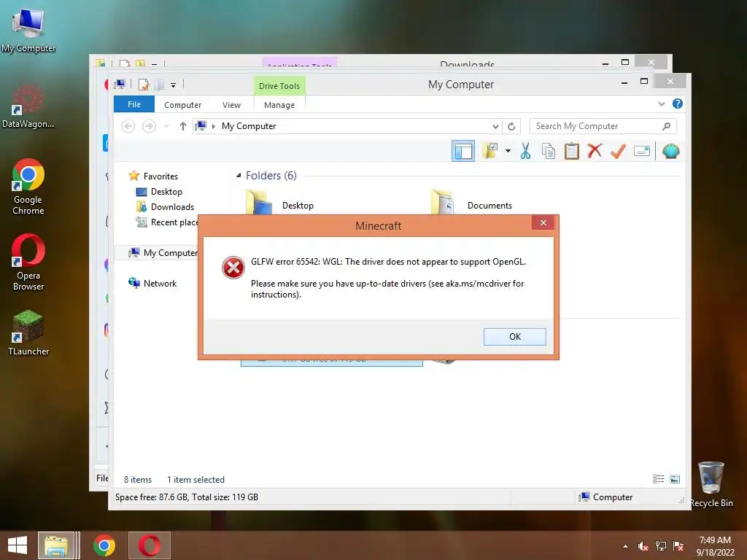Switch to Details view icon in status bar

pyautogui.click(x=658, y=479)
